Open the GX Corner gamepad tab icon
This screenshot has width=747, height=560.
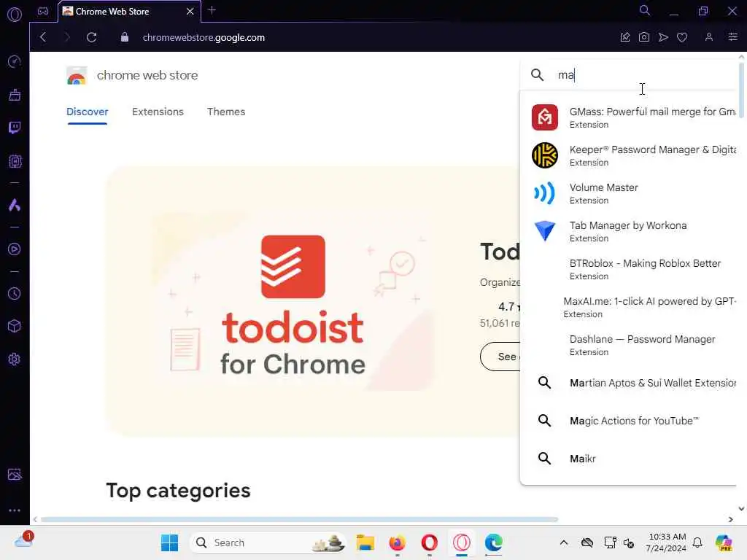(43, 11)
